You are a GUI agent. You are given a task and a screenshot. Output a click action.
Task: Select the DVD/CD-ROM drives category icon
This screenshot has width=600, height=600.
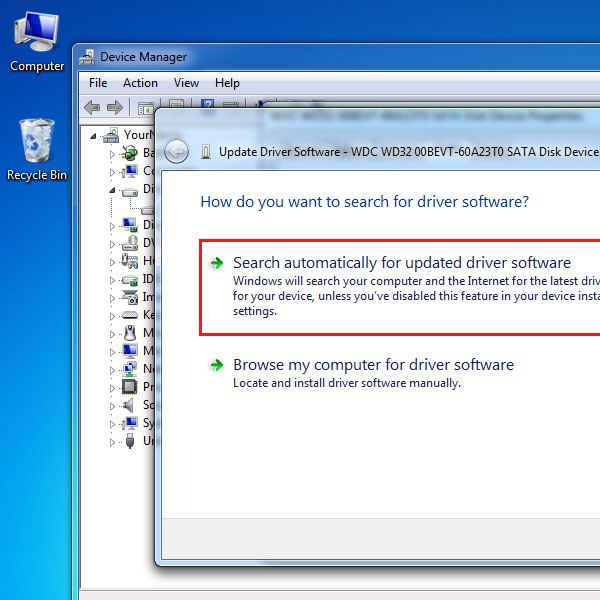(129, 243)
